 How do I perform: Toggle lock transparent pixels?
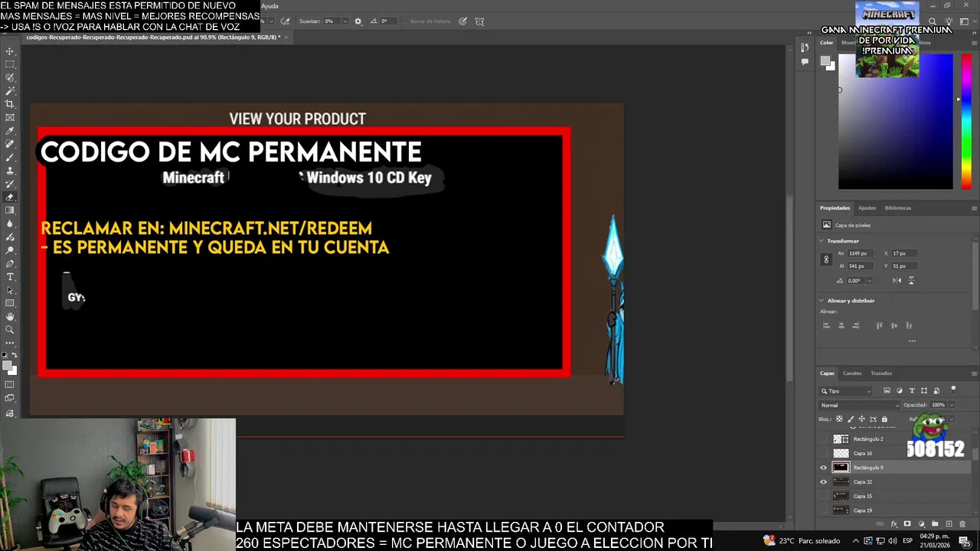pos(839,419)
